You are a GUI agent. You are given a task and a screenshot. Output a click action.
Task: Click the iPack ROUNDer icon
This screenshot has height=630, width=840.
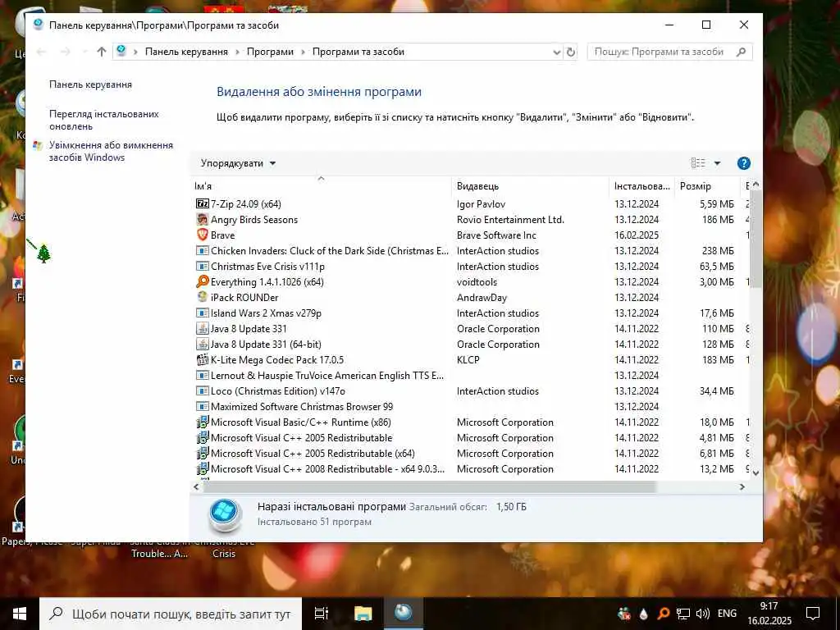(202, 297)
